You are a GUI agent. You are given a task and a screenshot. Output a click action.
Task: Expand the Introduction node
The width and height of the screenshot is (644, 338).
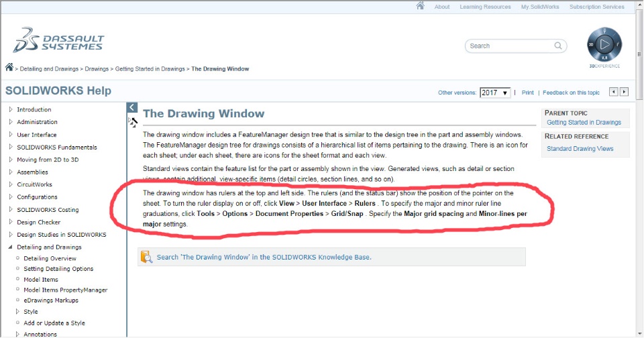[x=11, y=109]
